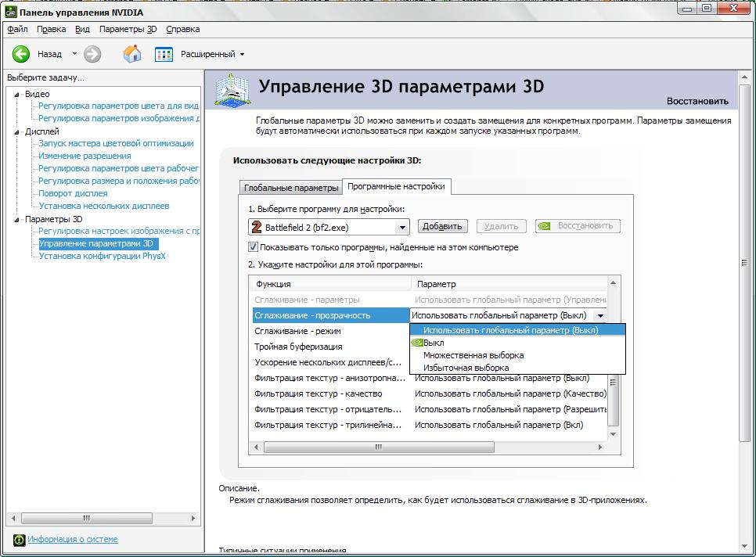Image resolution: width=756 pixels, height=557 pixels.
Task: Collapse the Видео tree node
Action: [17, 94]
